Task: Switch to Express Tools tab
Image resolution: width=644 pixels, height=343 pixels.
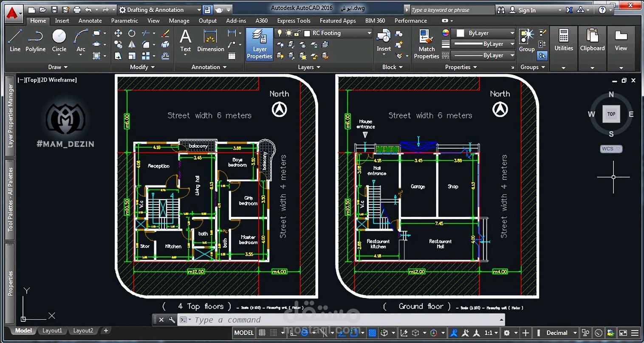Action: [294, 21]
